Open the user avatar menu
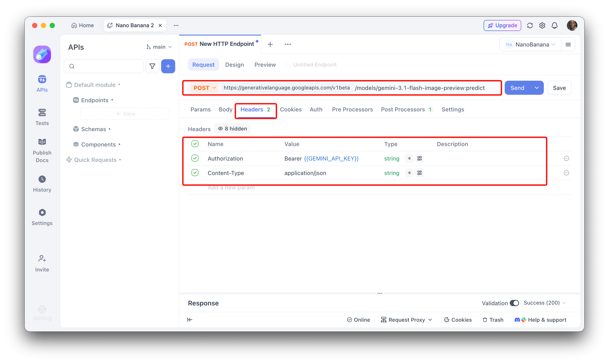Screen dimensions: 609x364 coord(572,26)
